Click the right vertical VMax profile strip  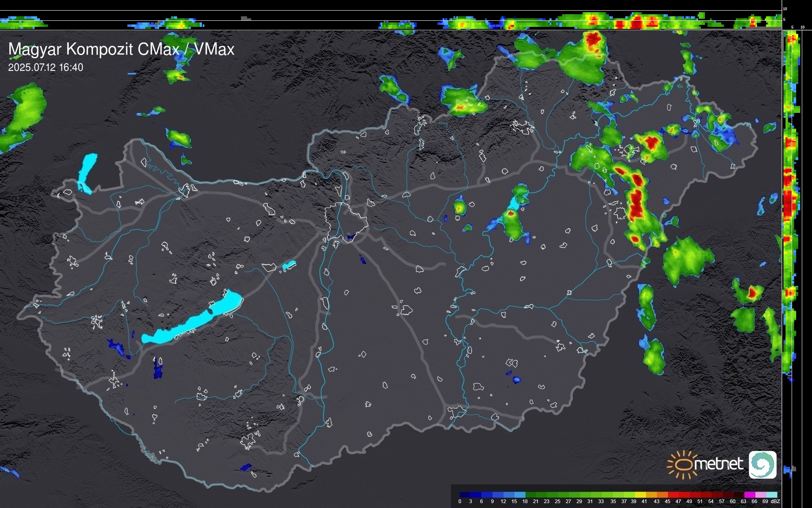[x=790, y=204]
